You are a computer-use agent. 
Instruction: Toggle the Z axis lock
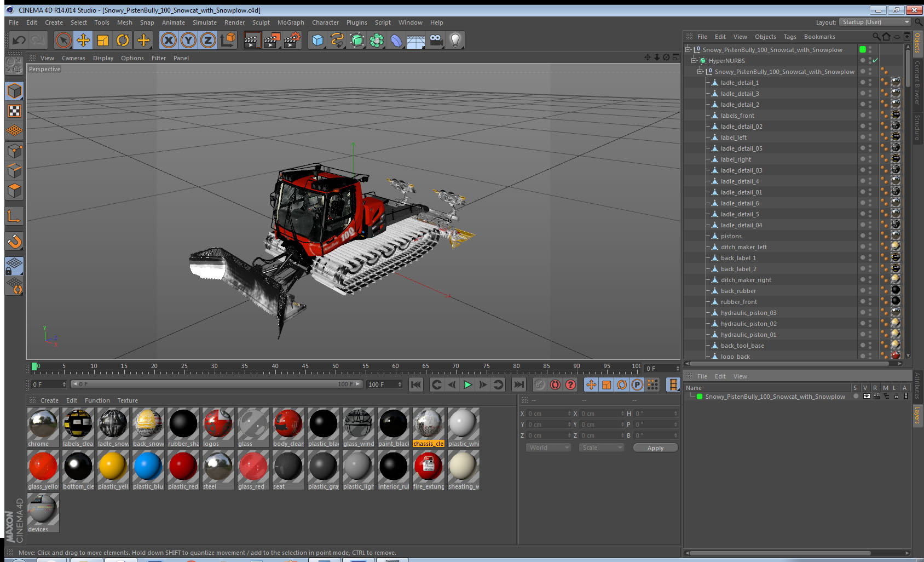(208, 40)
